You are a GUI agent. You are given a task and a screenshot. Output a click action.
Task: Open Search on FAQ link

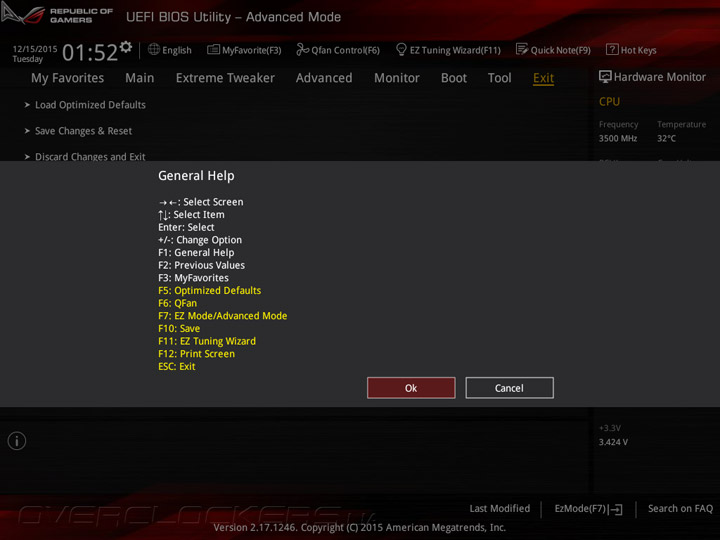click(680, 508)
